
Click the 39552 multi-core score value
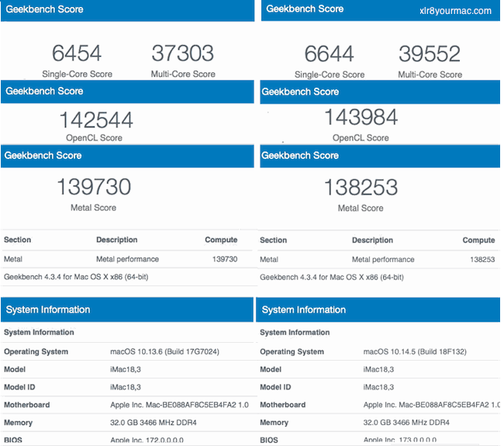(x=430, y=54)
